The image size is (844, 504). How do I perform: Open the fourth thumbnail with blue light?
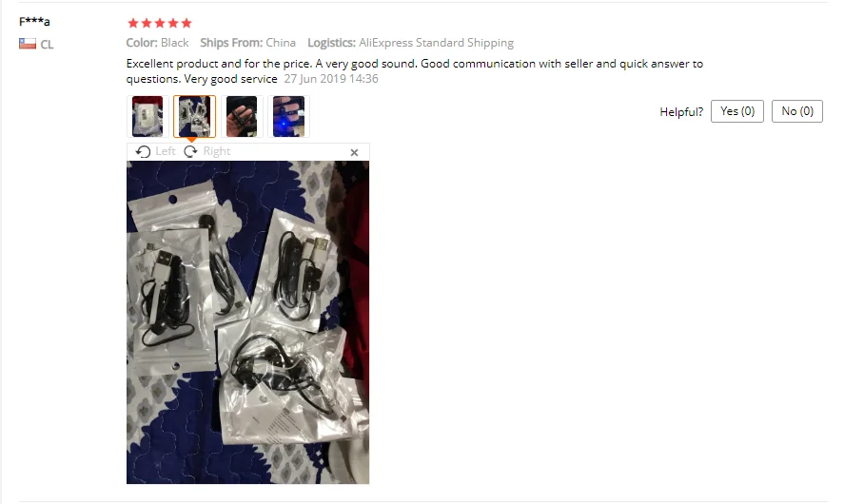[x=288, y=116]
